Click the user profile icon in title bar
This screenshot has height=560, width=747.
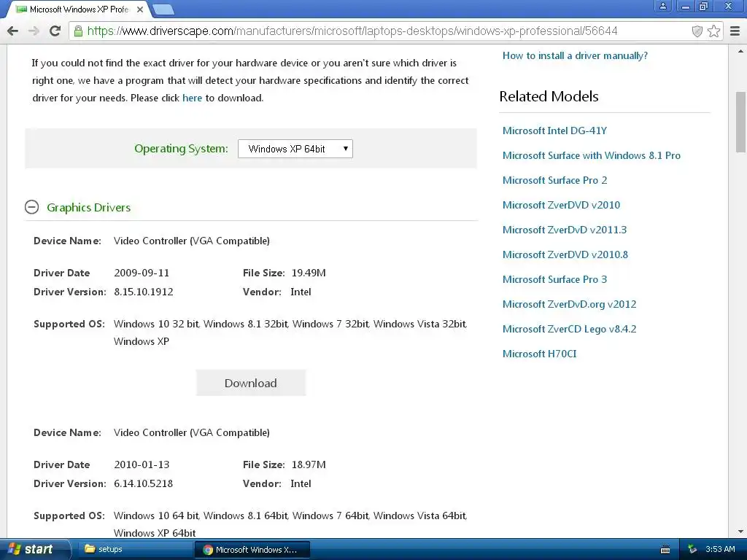662,6
